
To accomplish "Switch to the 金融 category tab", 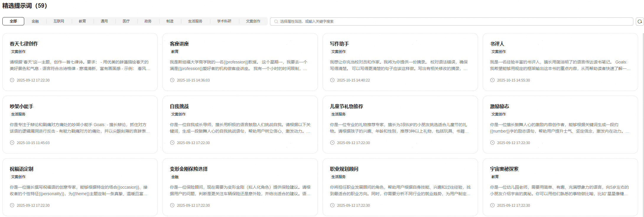I will point(35,21).
